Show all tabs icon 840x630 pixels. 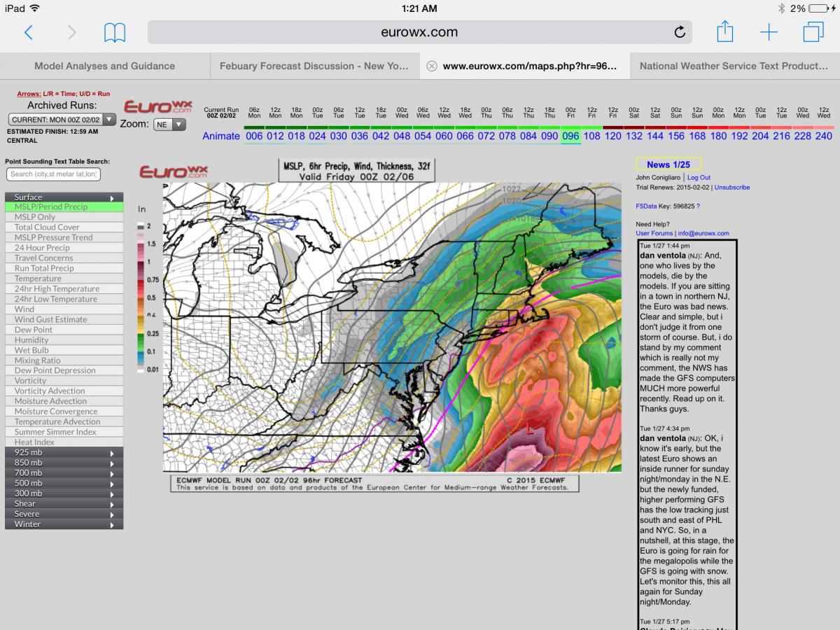(813, 32)
